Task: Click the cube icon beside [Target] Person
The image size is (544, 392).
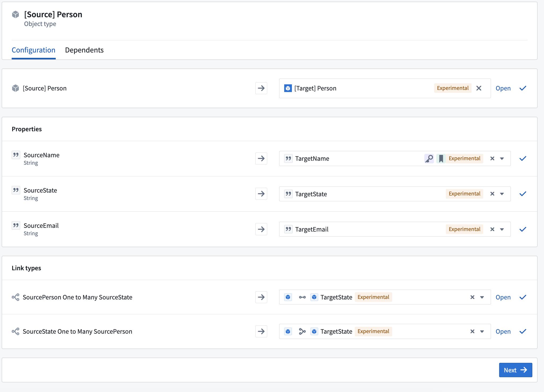Action: (288, 88)
